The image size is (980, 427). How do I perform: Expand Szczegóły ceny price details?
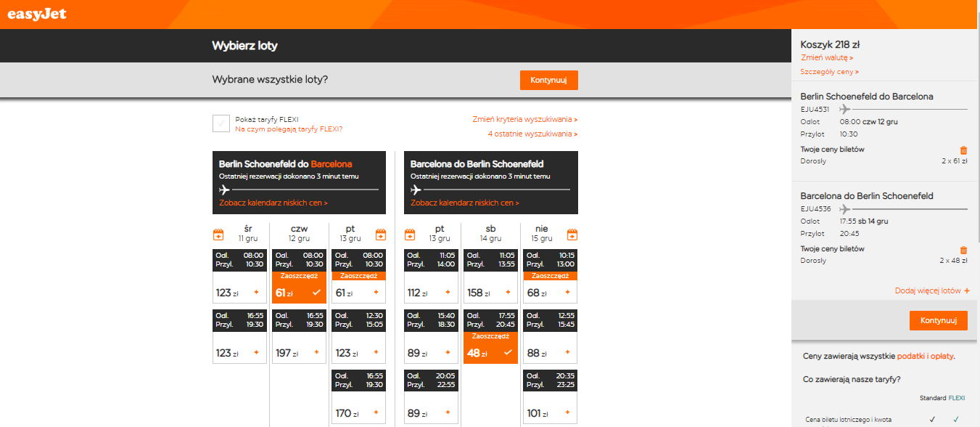pos(829,72)
